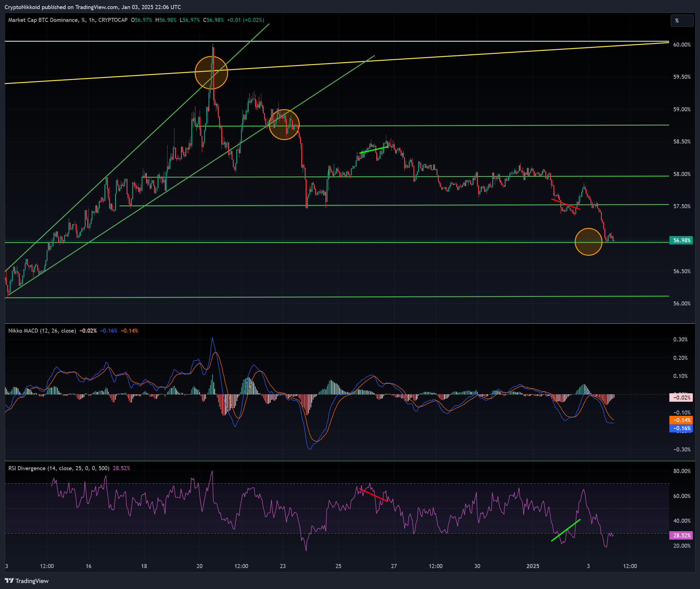Viewport: 700px width, 589px height.
Task: Select the Nikko MACD indicator label
Action: click(42, 330)
